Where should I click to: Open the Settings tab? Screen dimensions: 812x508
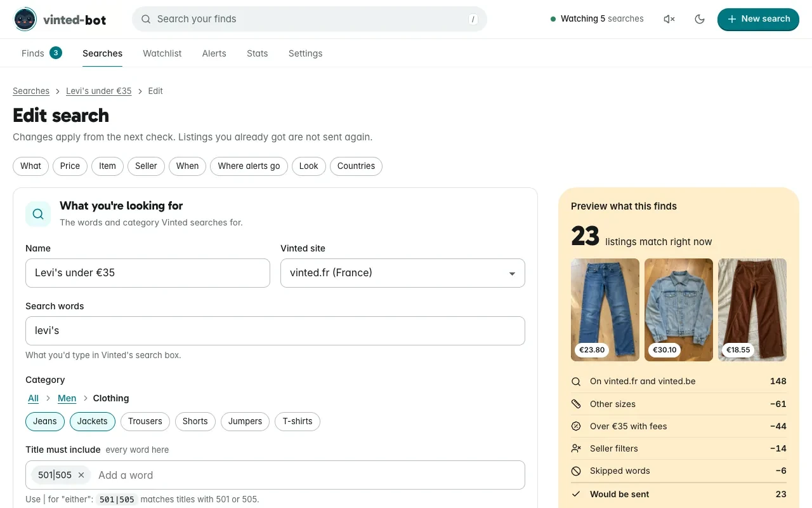pos(306,53)
